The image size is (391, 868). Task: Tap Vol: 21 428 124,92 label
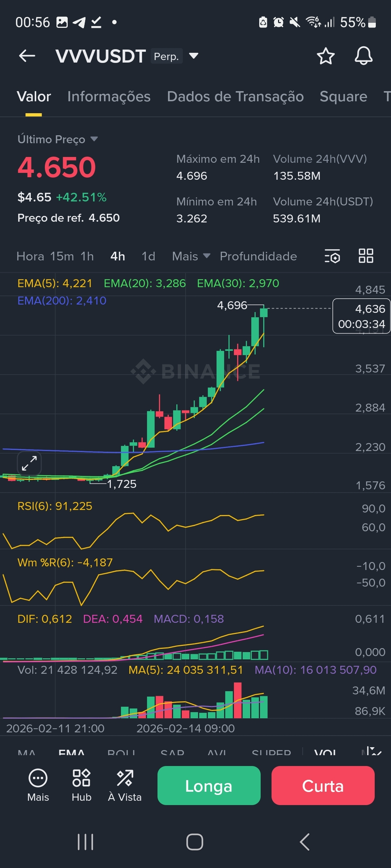67,670
